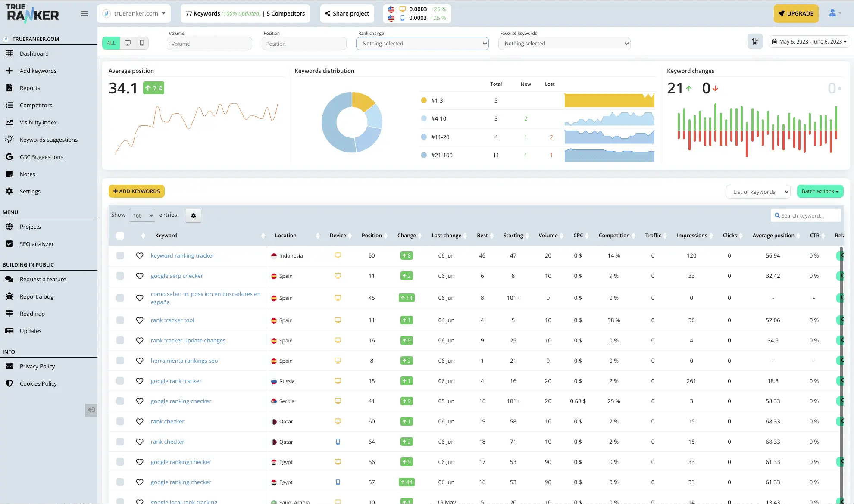This screenshot has height=504, width=854.
Task: Open the Rank change dropdown
Action: click(422, 43)
